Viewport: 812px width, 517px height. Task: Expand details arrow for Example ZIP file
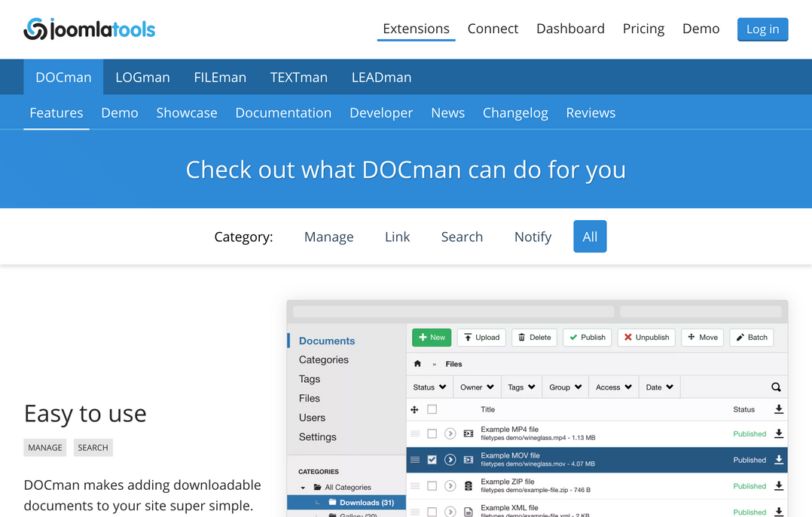point(450,486)
